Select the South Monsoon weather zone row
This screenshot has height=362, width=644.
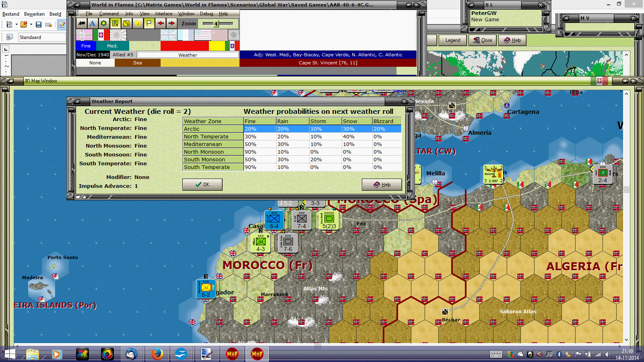coord(292,159)
